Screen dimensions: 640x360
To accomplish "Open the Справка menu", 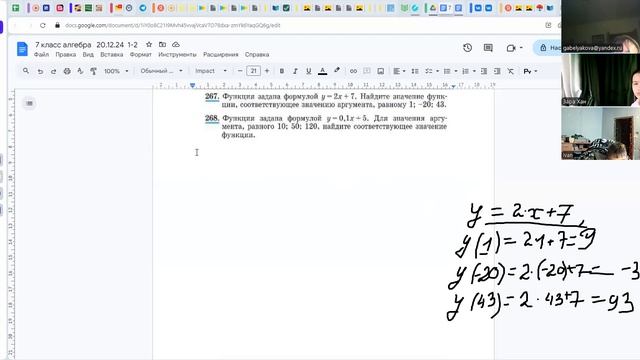I will 257,54.
